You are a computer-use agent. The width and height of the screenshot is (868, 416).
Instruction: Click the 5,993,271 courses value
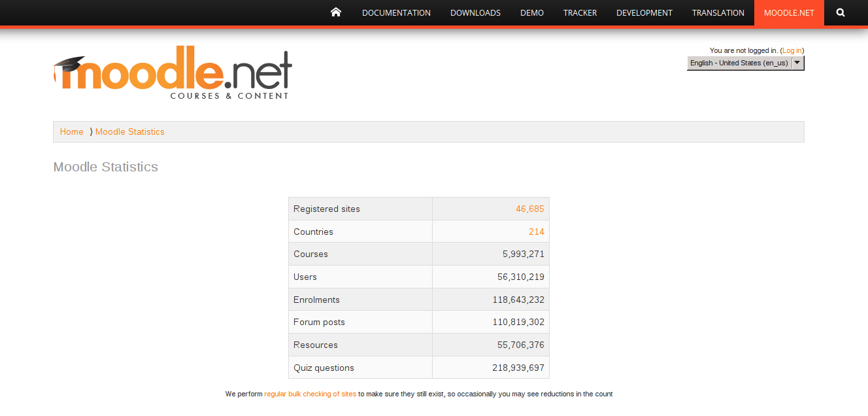524,254
